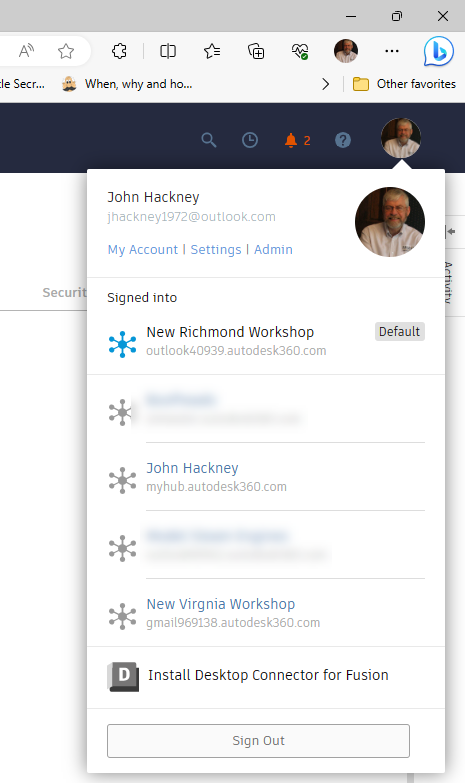Screen dimensions: 465x783
Task: Open the Collections icon
Action: (256, 51)
